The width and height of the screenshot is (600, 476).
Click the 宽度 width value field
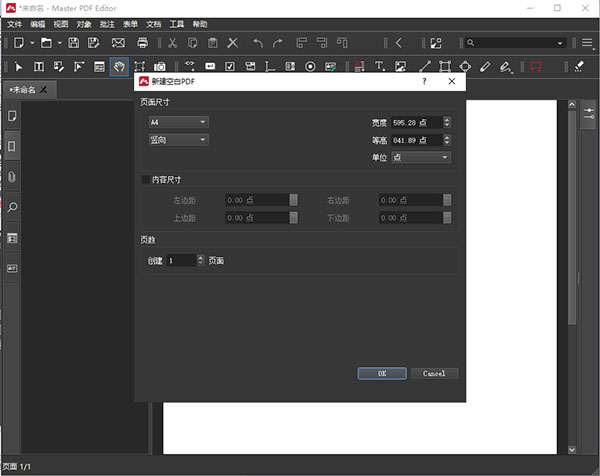[415, 122]
